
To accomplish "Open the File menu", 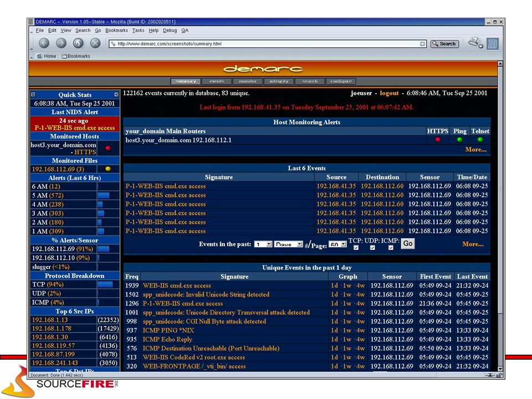I will point(40,30).
